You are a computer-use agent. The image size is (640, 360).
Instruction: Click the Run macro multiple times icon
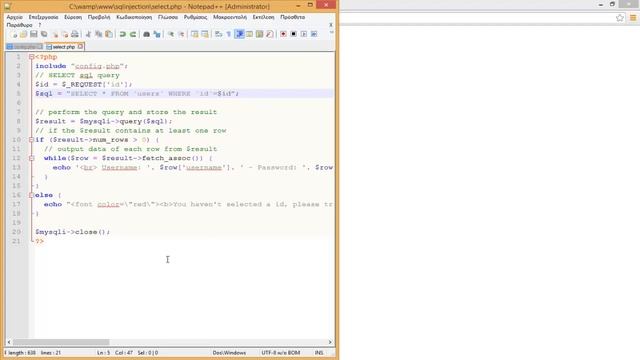coord(314,34)
